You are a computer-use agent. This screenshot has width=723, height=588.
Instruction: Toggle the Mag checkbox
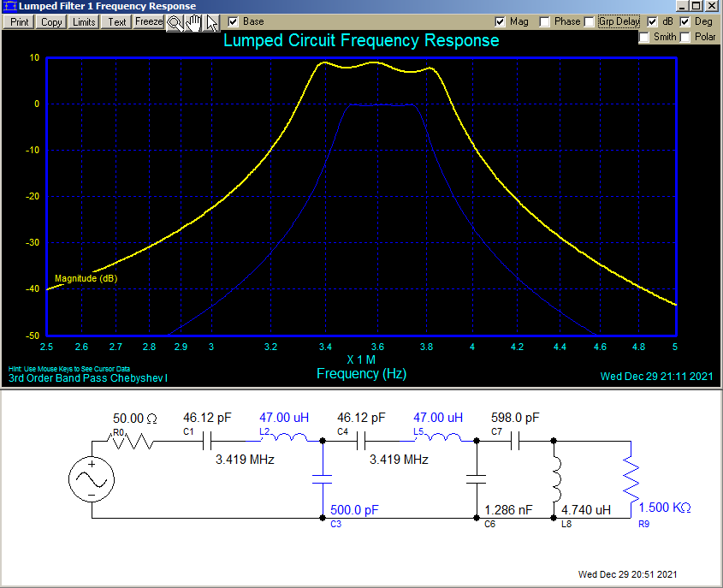pyautogui.click(x=501, y=21)
